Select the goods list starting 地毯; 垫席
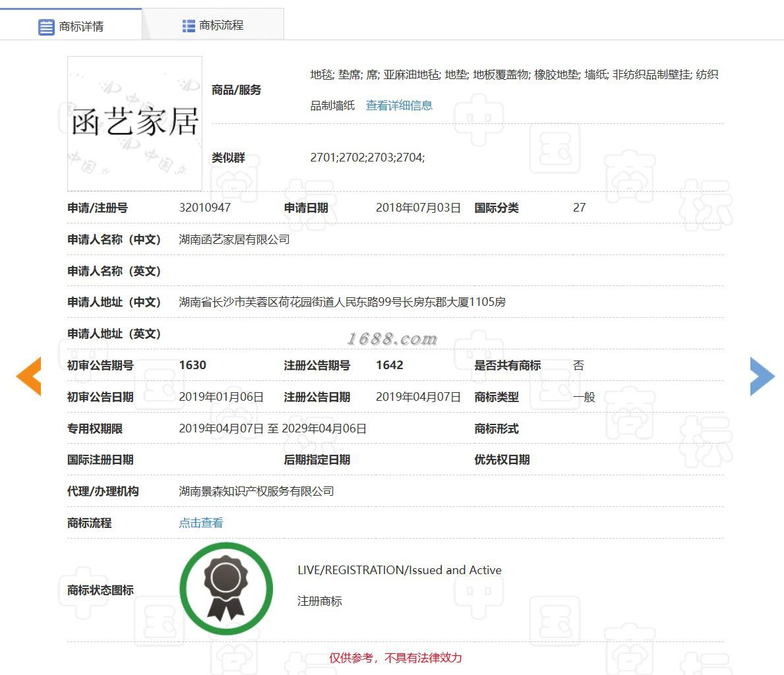 pos(514,90)
